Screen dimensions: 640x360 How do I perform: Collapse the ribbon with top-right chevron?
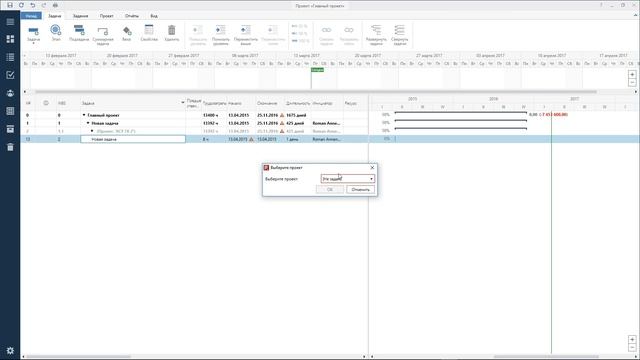(635, 16)
